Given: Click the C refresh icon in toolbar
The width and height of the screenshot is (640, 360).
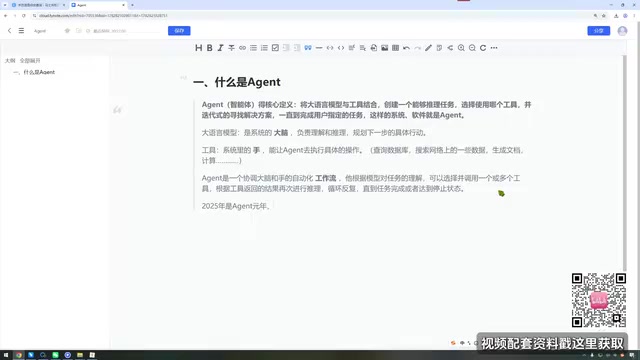Looking at the screenshot, I should point(483,48).
